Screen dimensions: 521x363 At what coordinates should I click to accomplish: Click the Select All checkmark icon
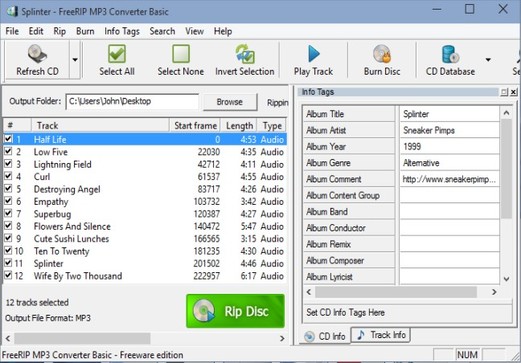pyautogui.click(x=117, y=54)
